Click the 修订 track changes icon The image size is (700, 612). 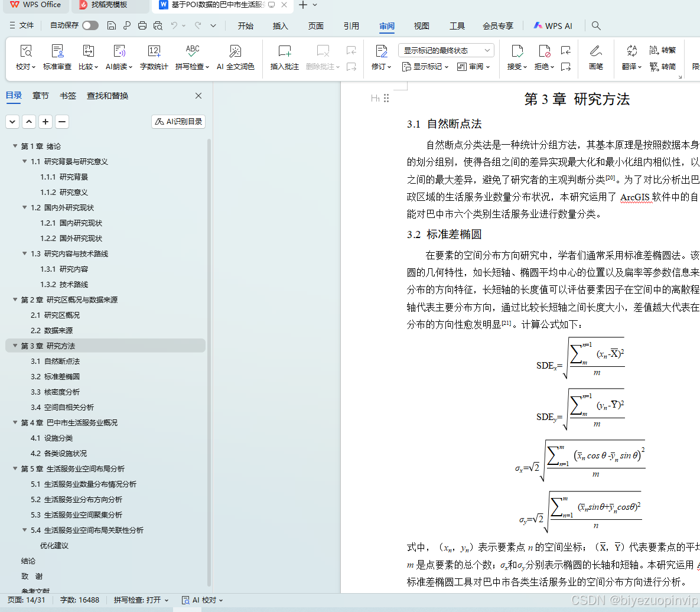381,51
